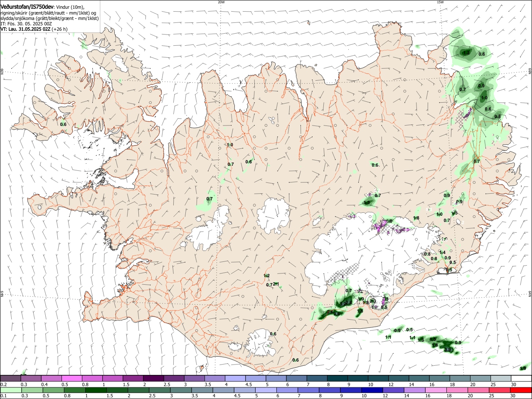Select lower legend swatch between 25 and 30
The height and width of the screenshot is (399, 532).
tap(500, 390)
